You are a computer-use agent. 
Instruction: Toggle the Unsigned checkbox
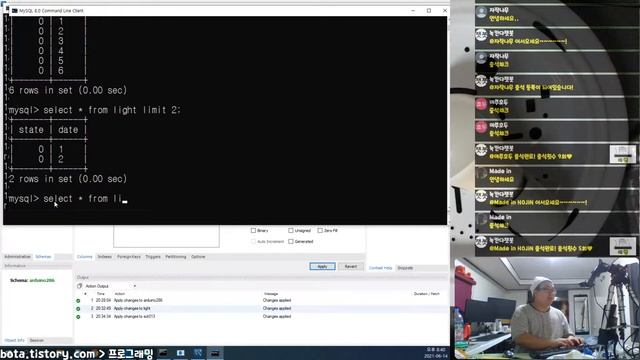(291, 231)
